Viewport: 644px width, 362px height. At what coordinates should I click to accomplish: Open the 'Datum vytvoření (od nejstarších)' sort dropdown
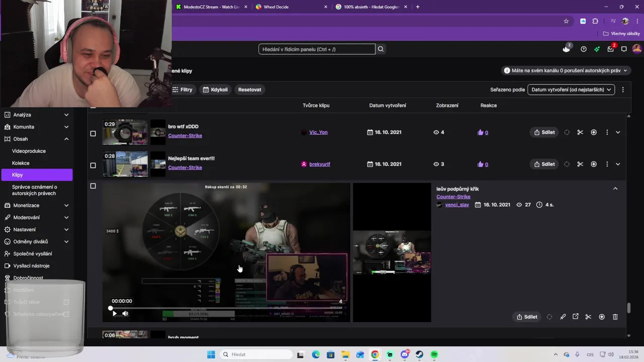pos(571,89)
